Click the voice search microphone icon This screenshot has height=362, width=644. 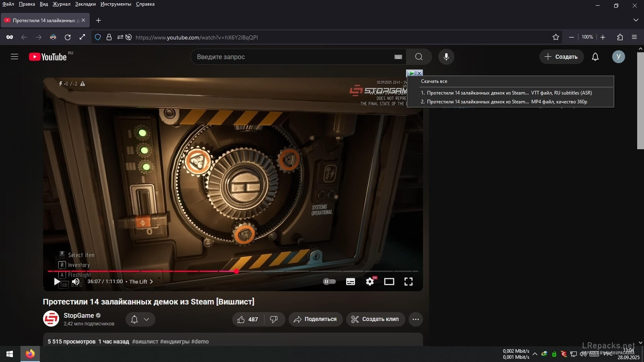[446, 57]
